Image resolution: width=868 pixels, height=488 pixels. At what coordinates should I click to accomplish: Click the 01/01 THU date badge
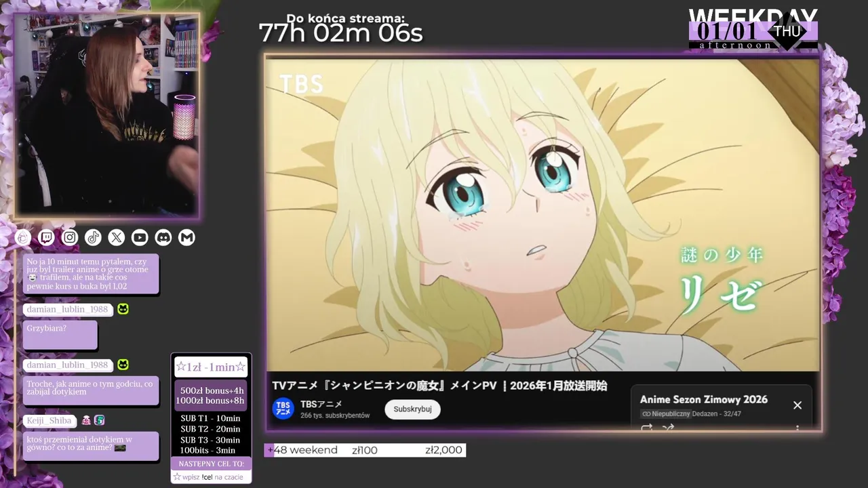(x=753, y=31)
